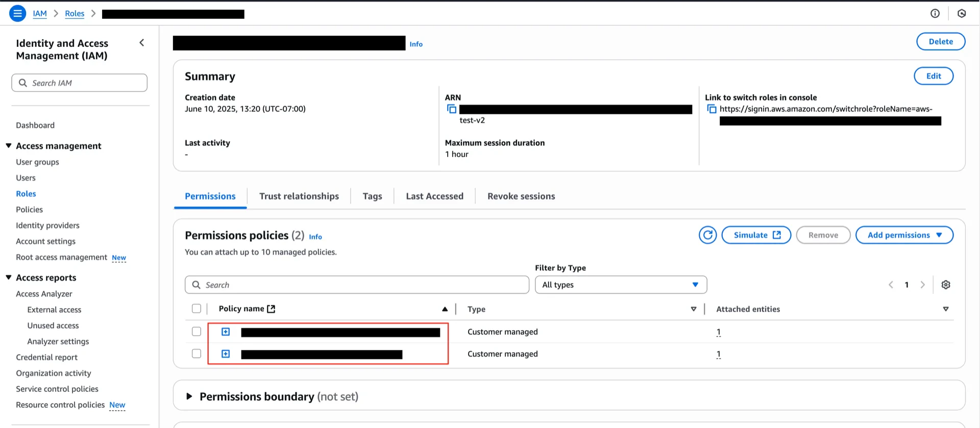The height and width of the screenshot is (428, 980).
Task: Collapse the Access management section
Action: click(9, 146)
